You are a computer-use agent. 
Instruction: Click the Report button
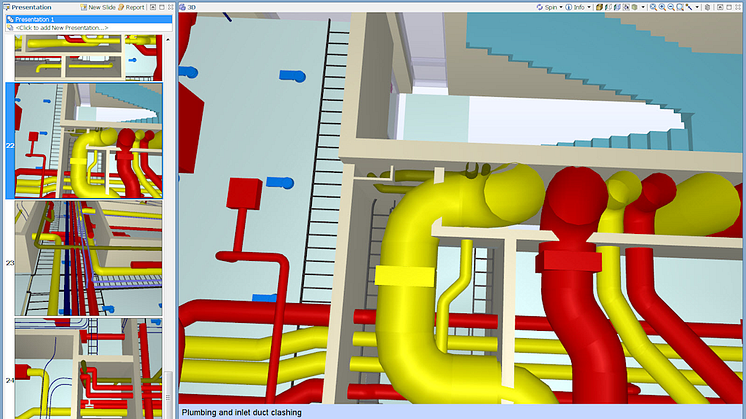coord(131,7)
